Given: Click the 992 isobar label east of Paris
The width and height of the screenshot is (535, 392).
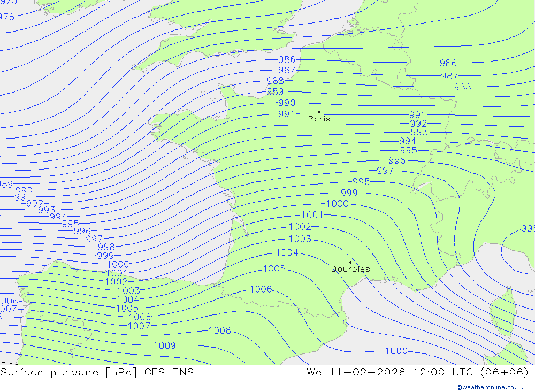Looking at the screenshot, I should point(418,124).
